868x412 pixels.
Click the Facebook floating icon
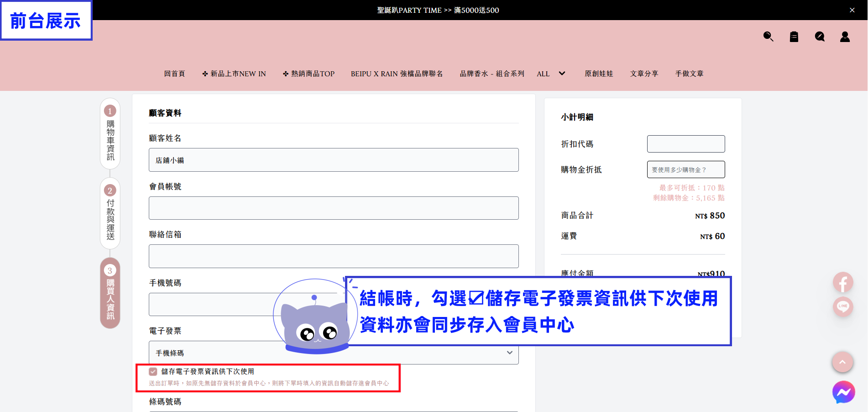coord(843,283)
